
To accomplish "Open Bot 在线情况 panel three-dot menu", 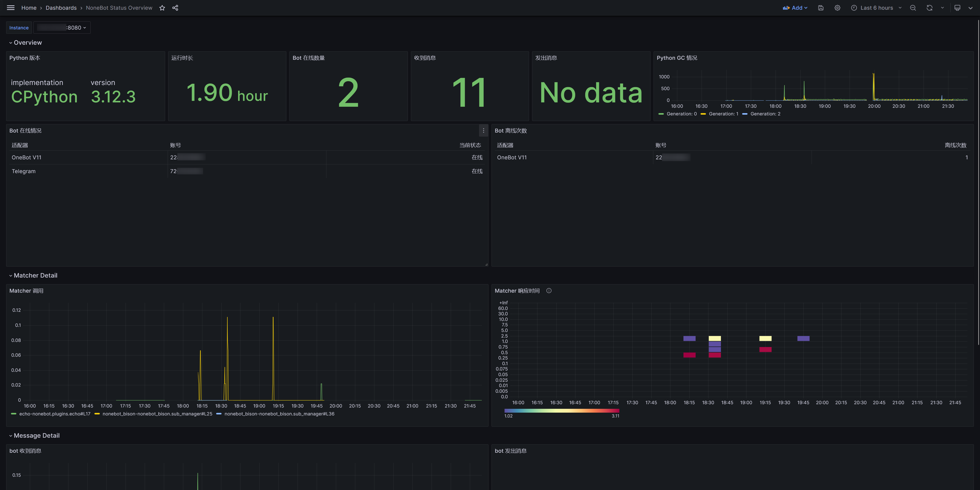I will pyautogui.click(x=483, y=130).
